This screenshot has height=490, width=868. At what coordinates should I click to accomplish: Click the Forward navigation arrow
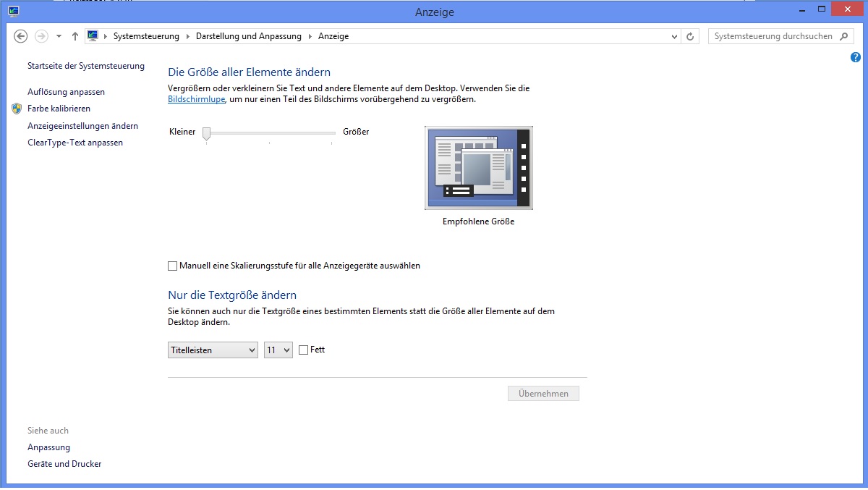41,36
